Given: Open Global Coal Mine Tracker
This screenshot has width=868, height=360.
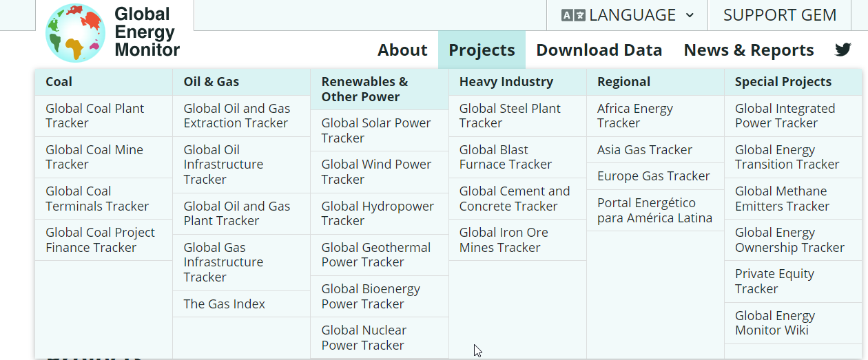Looking at the screenshot, I should 94,157.
